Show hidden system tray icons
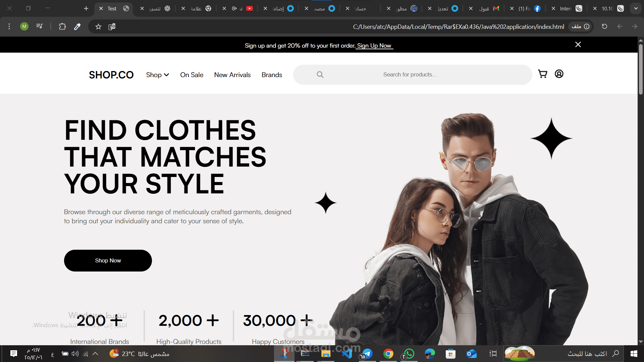644x362 pixels. coord(95,354)
